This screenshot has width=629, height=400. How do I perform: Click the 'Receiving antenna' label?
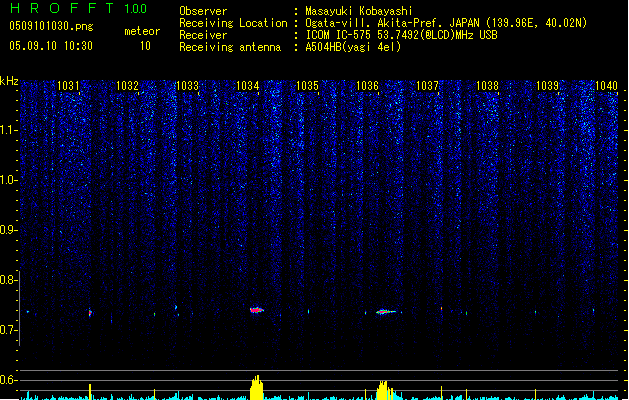coord(230,47)
